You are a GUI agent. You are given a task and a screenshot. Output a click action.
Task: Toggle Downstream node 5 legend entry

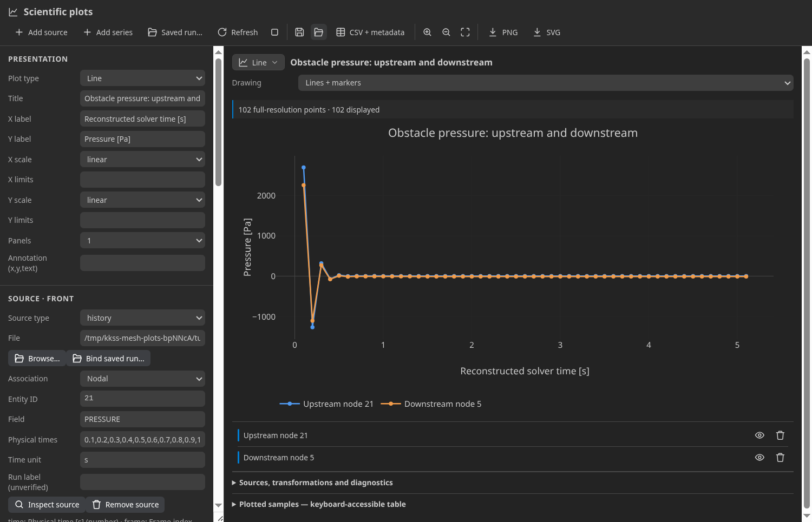point(431,404)
